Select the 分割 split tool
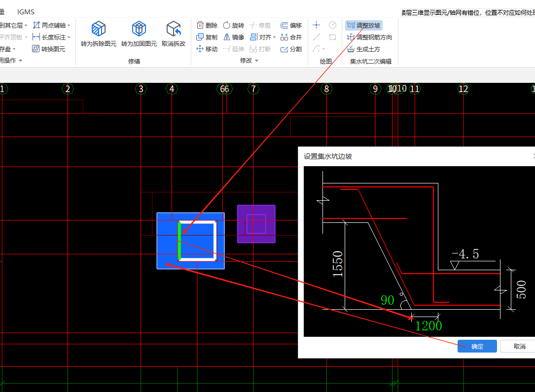The width and height of the screenshot is (535, 392). click(291, 49)
